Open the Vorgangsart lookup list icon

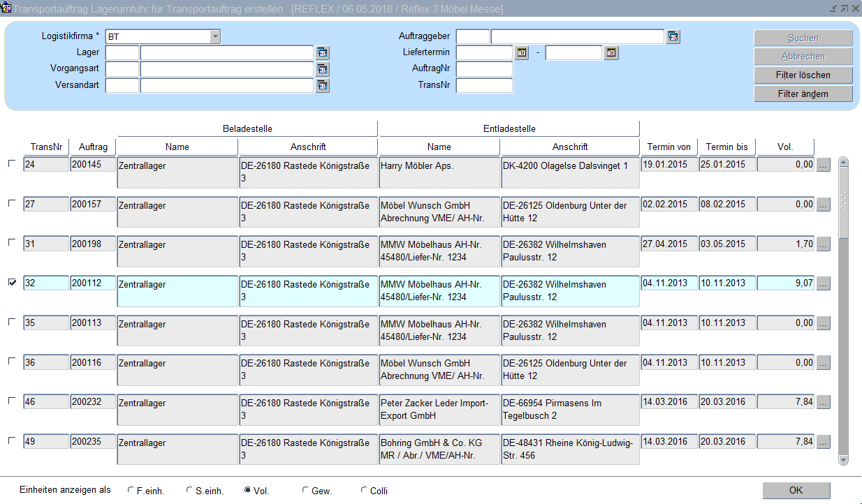click(322, 69)
